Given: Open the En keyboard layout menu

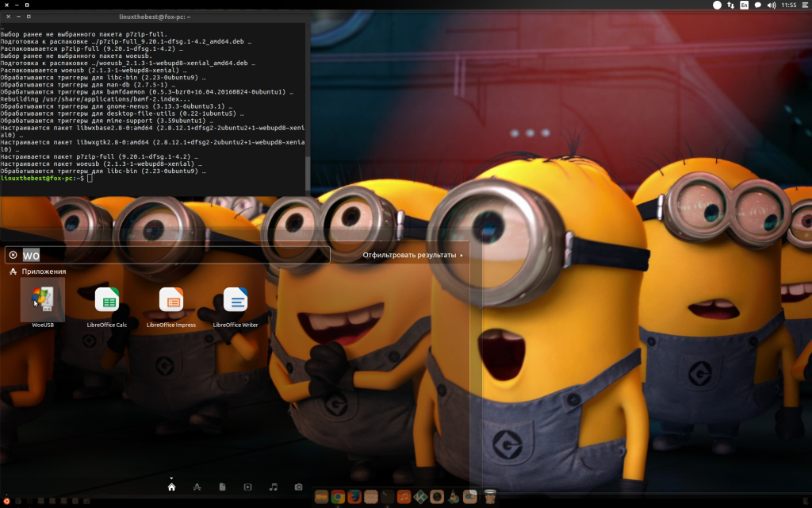Looking at the screenshot, I should (x=744, y=5).
